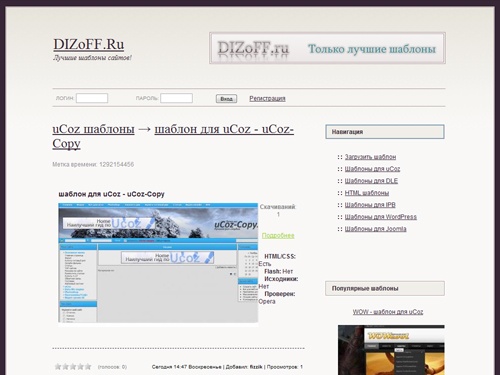Image resolution: width=500 pixels, height=375 pixels.
Task: Open Шаблоны для uCoz in the navigation
Action: (372, 169)
